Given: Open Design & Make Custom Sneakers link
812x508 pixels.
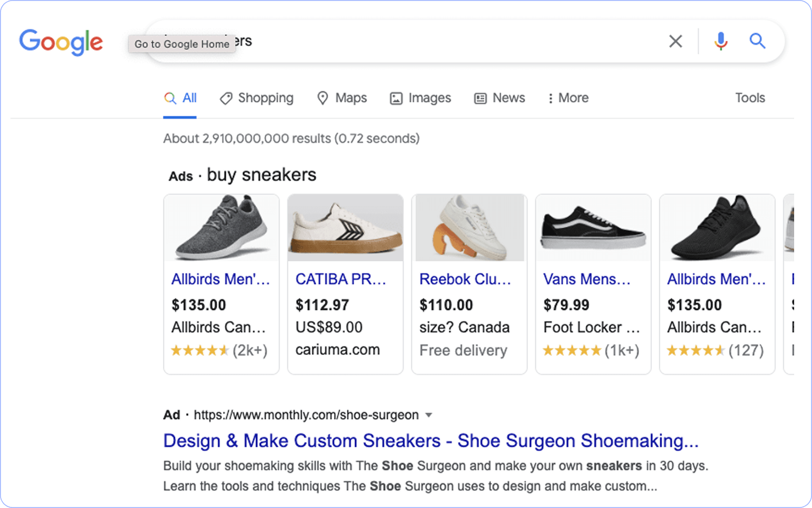Looking at the screenshot, I should coord(430,441).
